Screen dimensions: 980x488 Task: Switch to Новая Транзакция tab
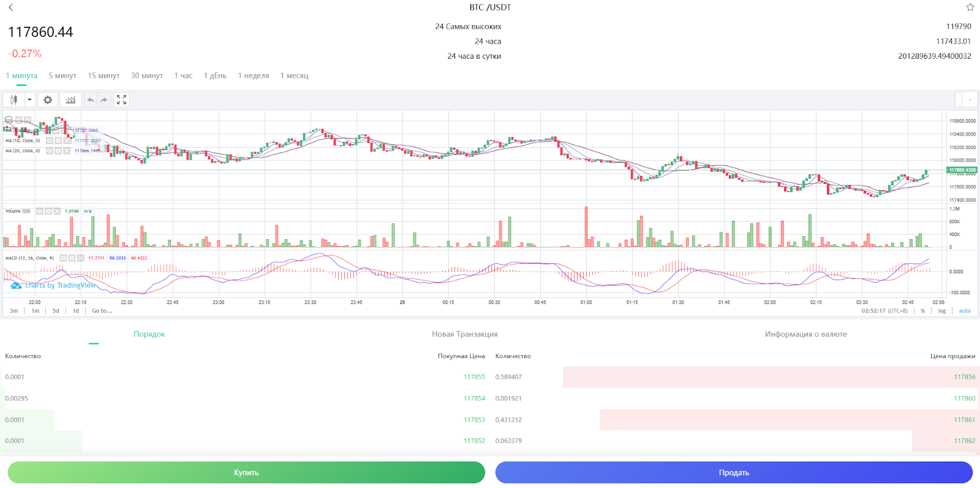point(464,334)
